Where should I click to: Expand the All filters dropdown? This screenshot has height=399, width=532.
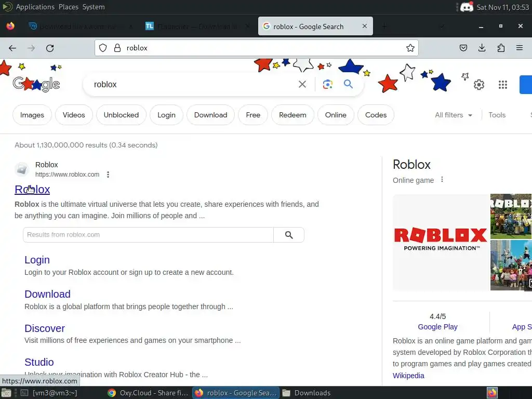tap(453, 115)
